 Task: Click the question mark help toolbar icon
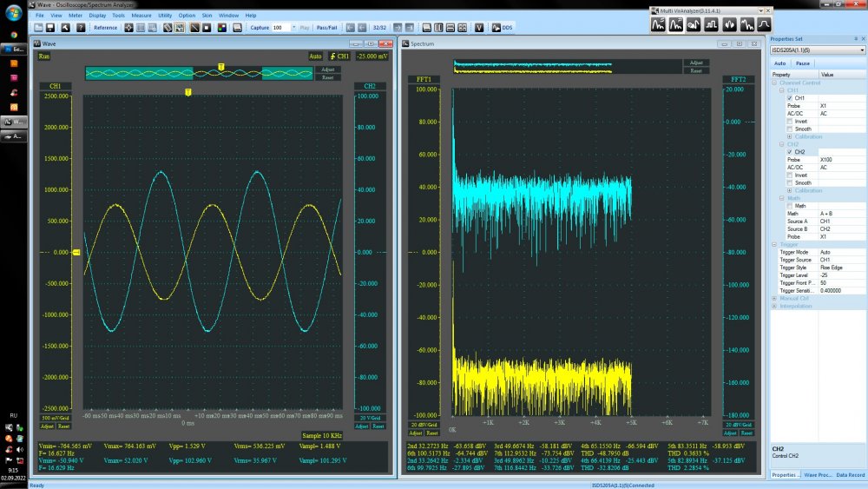tap(80, 28)
